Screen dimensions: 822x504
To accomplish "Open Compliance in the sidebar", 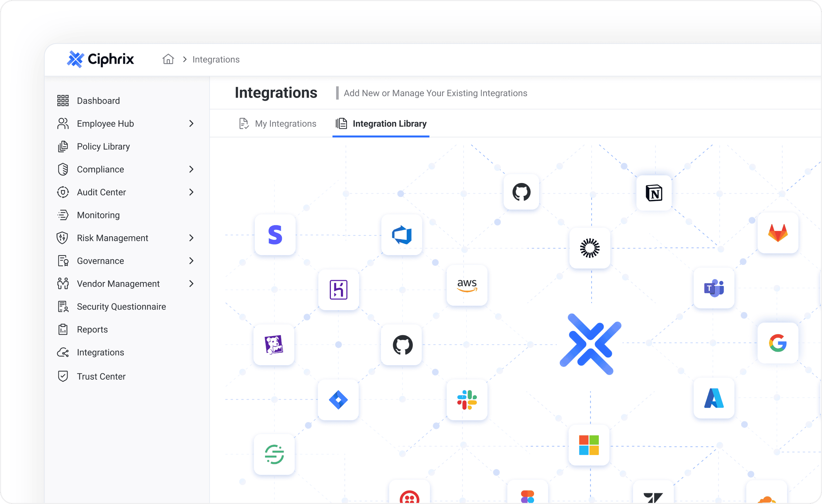I will [x=101, y=169].
